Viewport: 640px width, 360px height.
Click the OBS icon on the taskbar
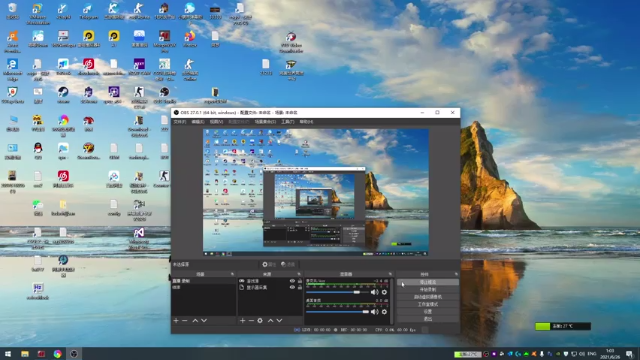point(74,354)
